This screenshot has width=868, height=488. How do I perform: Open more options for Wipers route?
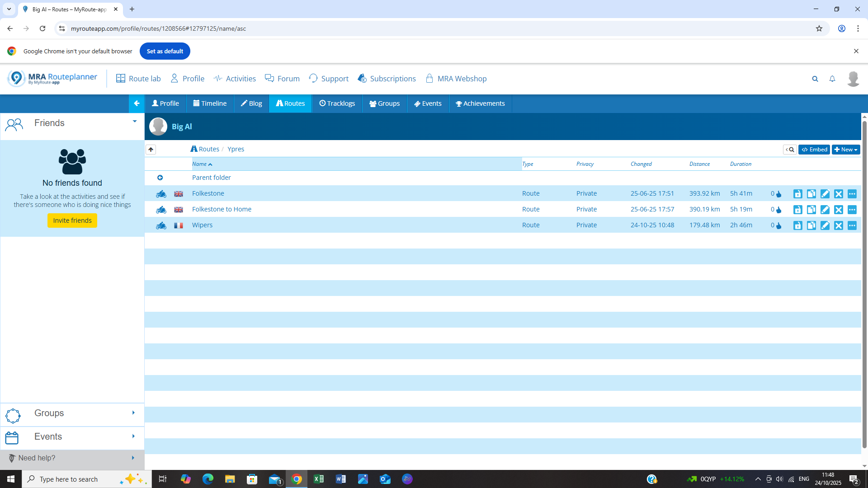(x=852, y=225)
